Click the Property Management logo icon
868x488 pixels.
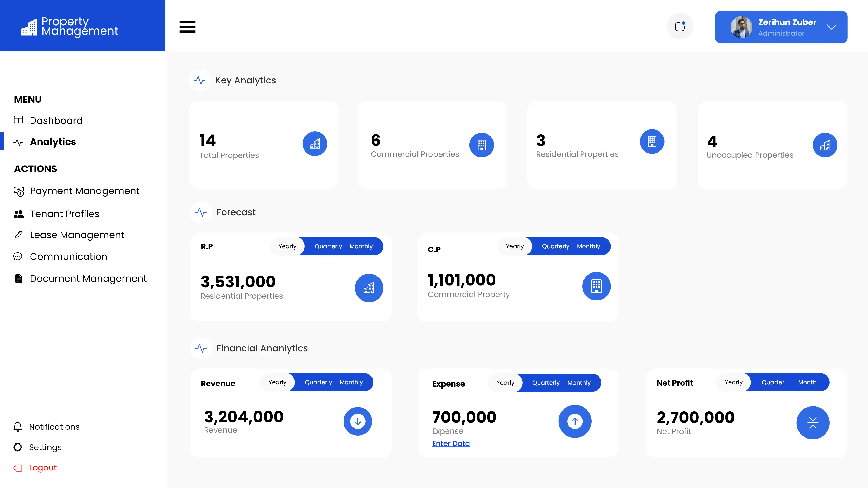(29, 27)
